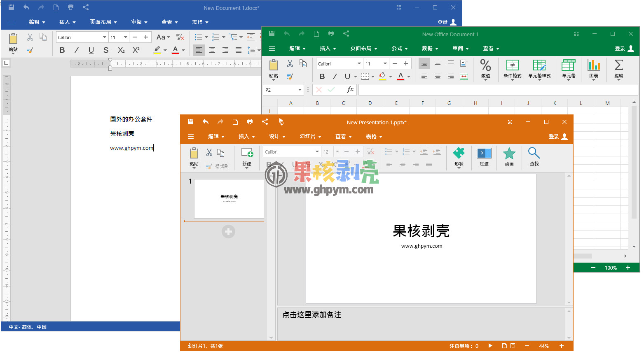Insert a Chart in the spreadsheet
Screen dimensions: 644x354
point(593,66)
